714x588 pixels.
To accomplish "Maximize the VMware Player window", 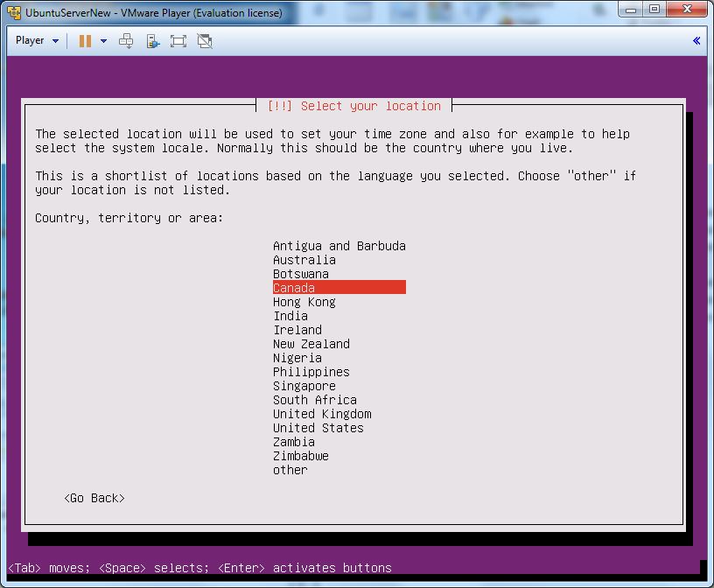I will tap(654, 9).
